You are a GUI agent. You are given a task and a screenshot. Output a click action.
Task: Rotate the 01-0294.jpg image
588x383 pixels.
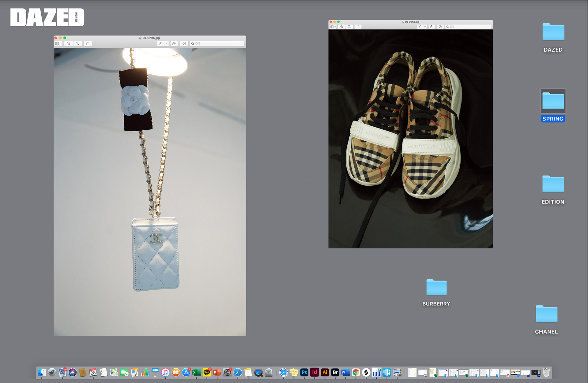(174, 44)
